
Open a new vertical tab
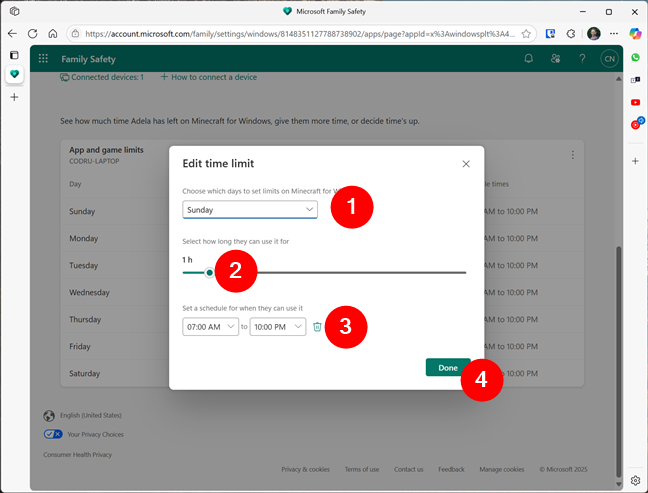pos(14,97)
